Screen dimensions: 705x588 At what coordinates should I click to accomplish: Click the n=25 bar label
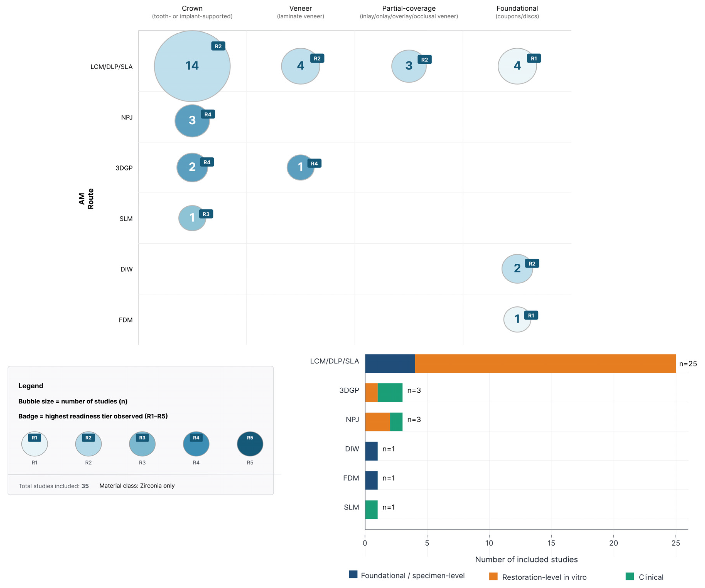[x=687, y=364]
